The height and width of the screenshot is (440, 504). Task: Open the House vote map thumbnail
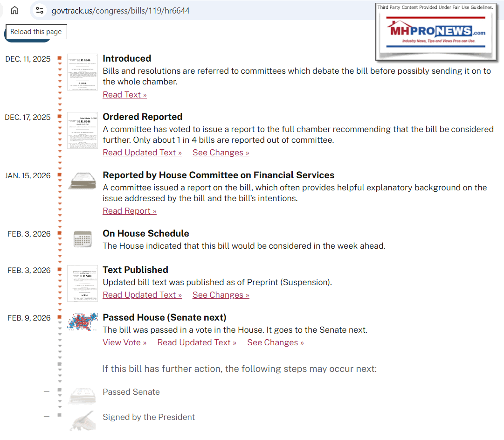[83, 322]
